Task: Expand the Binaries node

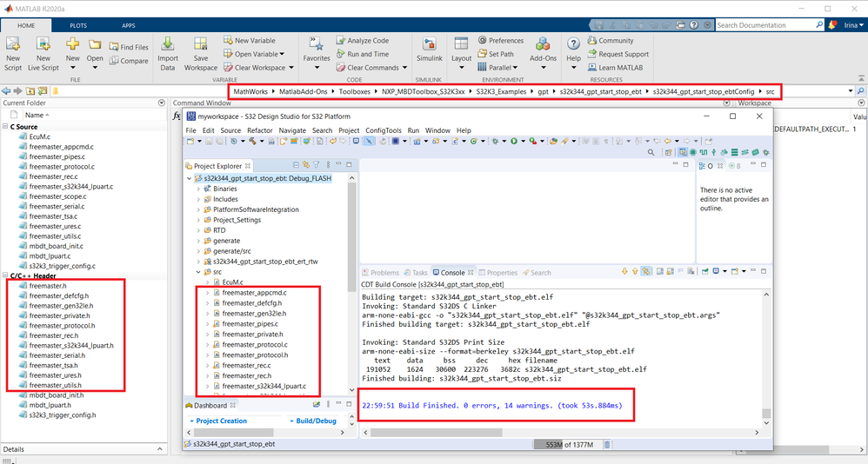Action: pyautogui.click(x=198, y=189)
